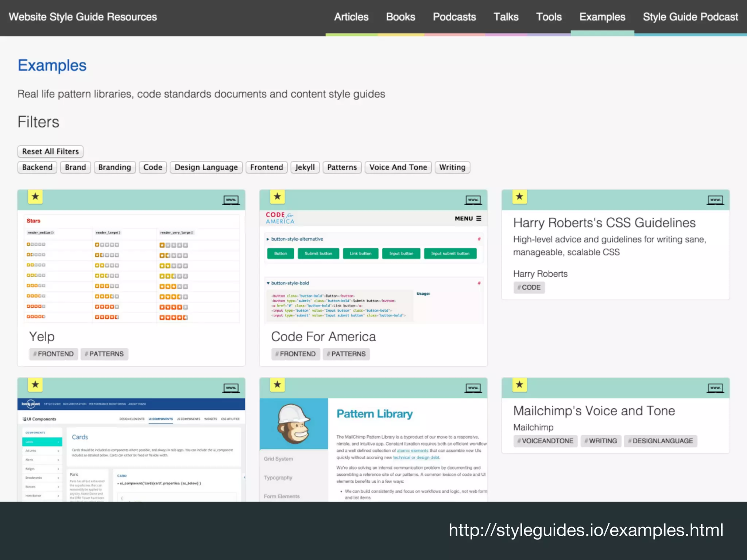This screenshot has height=560, width=747.
Task: Click Mailchimp author name under Voice and Tone
Action: (x=533, y=427)
